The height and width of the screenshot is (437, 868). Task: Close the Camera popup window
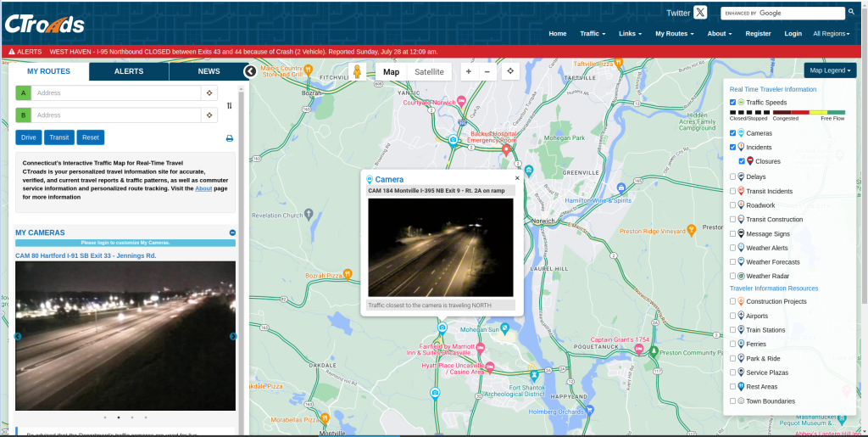[x=517, y=179]
